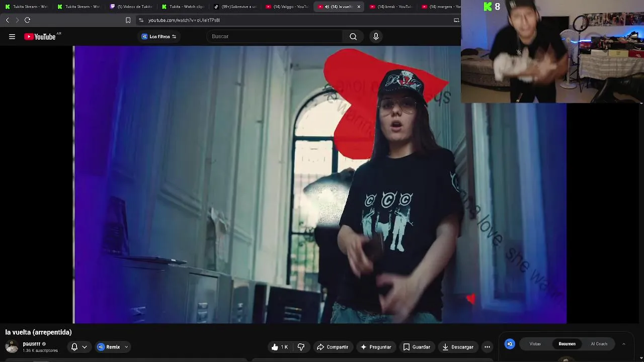This screenshot has width=644, height=362.
Task: Click the audio-playing speaker icon on tab
Action: click(x=327, y=7)
